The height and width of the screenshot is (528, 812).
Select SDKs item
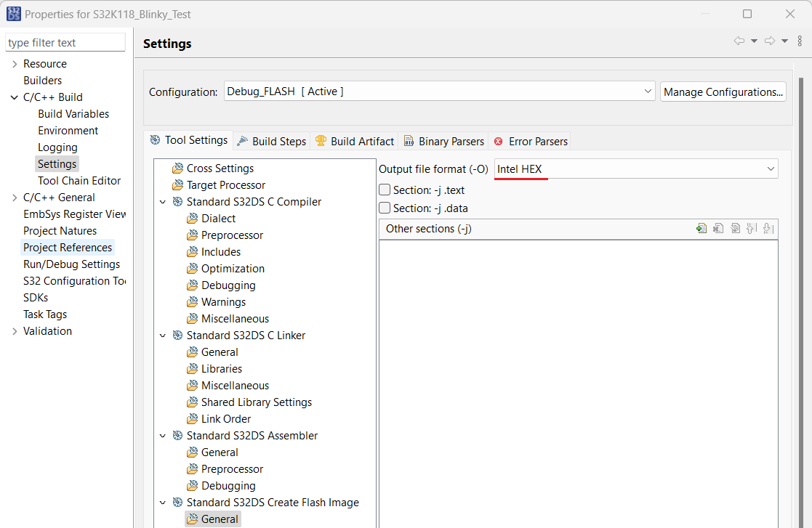[x=36, y=297]
